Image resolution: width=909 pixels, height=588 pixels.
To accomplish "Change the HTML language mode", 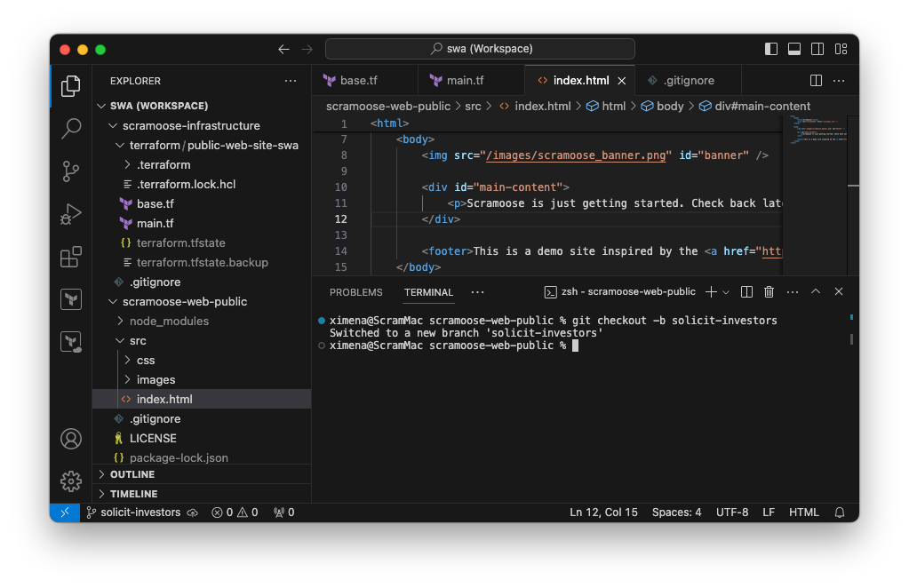I will [804, 513].
